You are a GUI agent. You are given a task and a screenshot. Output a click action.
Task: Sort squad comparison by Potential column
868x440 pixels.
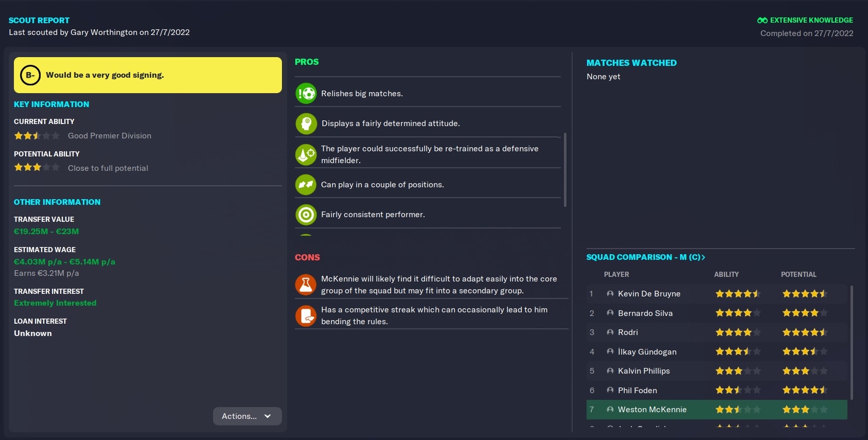[799, 274]
